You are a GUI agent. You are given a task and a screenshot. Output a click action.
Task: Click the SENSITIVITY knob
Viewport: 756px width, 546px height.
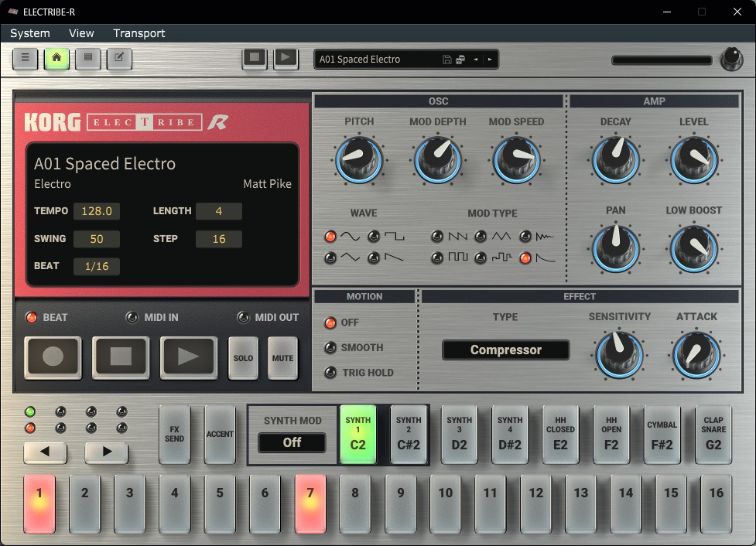point(619,355)
